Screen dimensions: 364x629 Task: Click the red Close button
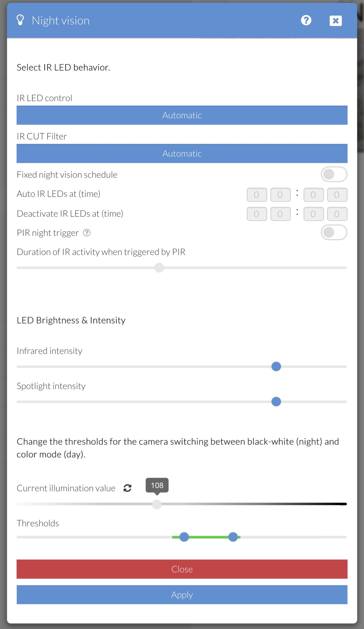(182, 569)
